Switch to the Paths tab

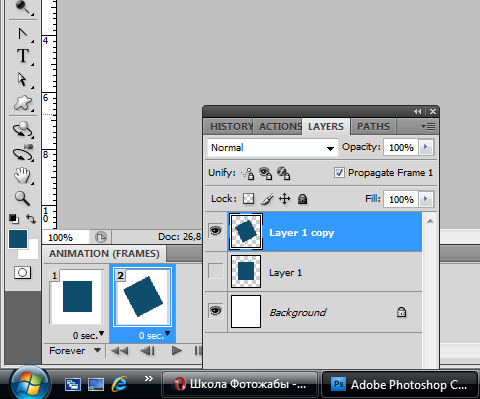[x=373, y=127]
